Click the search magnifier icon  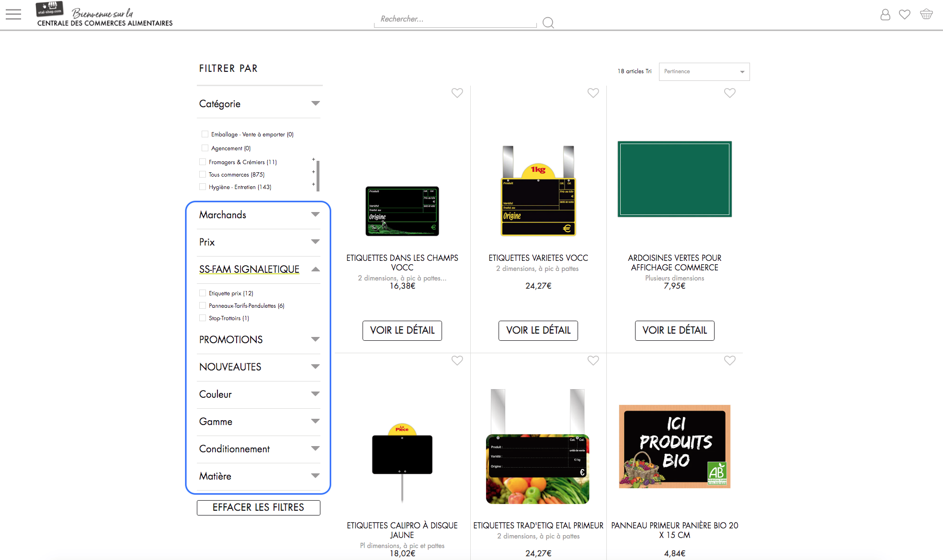pyautogui.click(x=548, y=22)
